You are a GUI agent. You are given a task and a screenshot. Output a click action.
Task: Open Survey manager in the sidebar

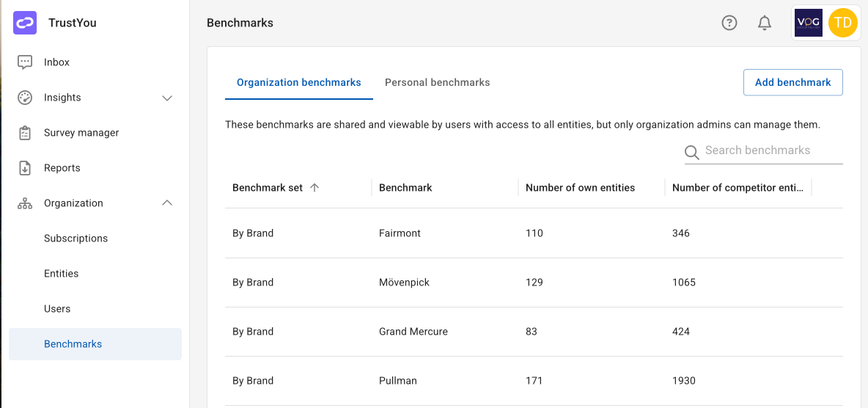pyautogui.click(x=95, y=133)
